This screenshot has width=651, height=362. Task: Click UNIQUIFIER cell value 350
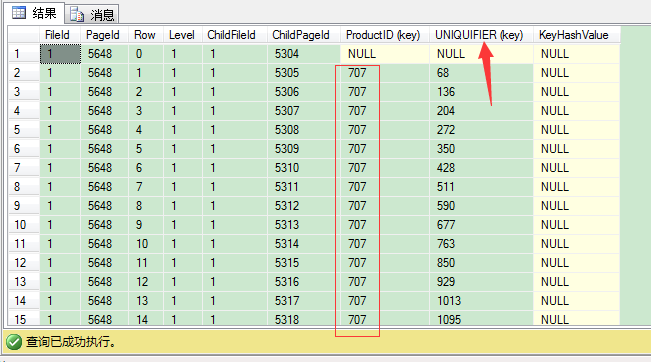point(481,149)
